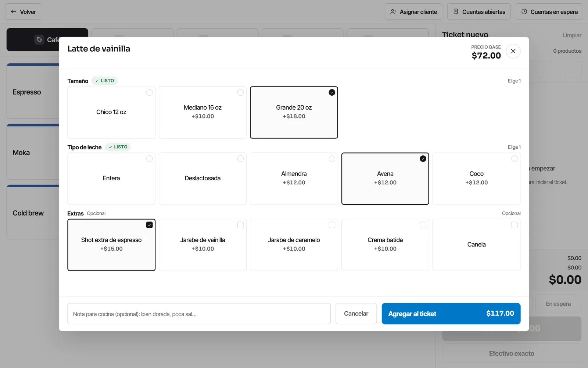
Task: Choose Deslactosada milk type
Action: click(202, 179)
